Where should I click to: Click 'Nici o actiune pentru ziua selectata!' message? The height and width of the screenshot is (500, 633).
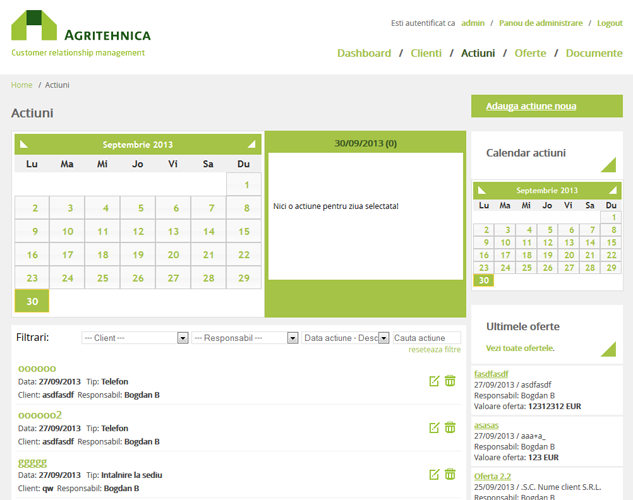tap(335, 206)
